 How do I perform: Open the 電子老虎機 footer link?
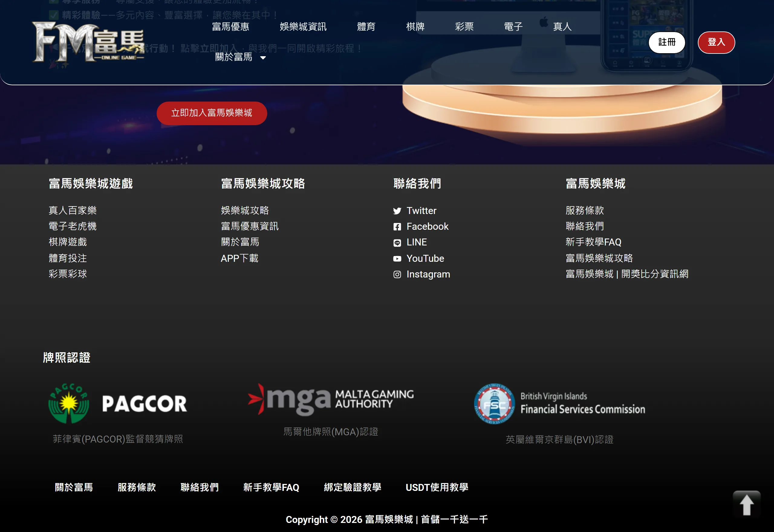click(x=73, y=226)
